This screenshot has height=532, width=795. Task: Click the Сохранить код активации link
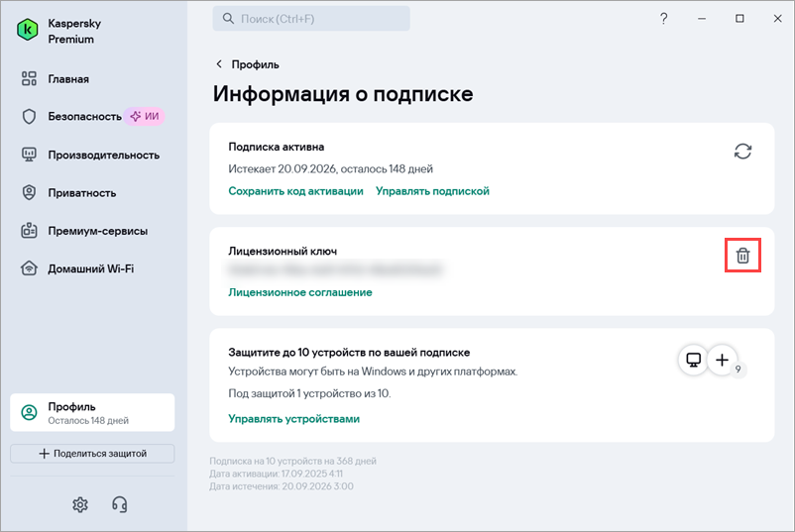click(295, 191)
